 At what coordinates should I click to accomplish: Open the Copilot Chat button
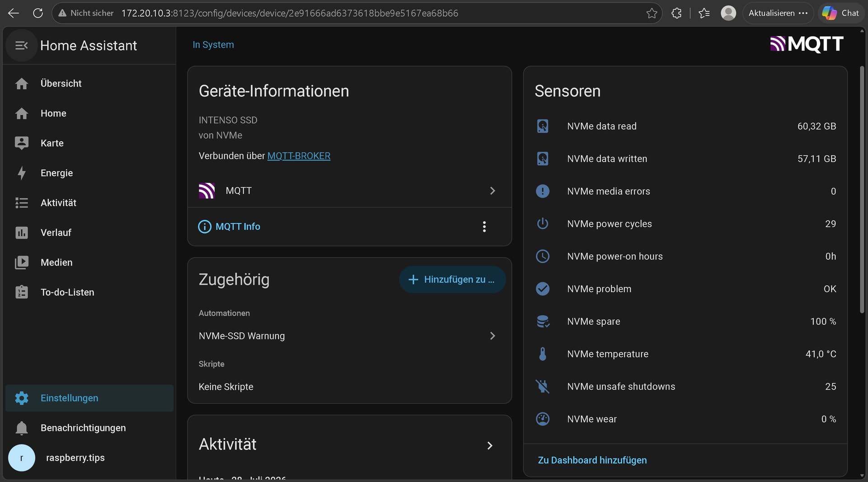pyautogui.click(x=841, y=13)
